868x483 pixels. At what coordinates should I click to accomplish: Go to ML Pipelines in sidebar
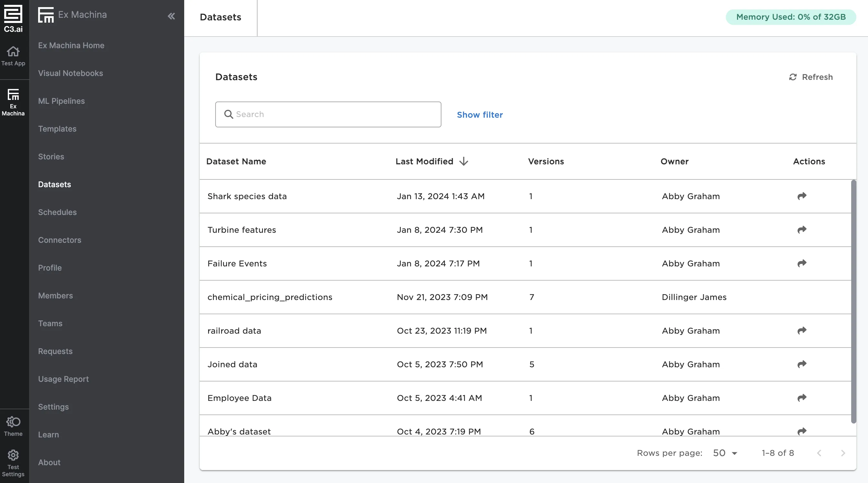pos(61,101)
